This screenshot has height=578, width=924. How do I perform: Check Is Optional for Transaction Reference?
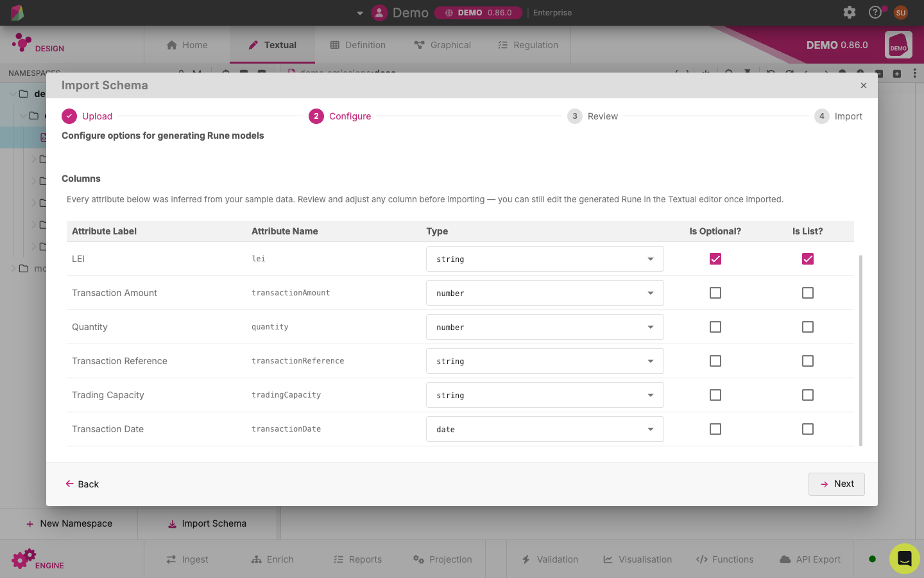pyautogui.click(x=715, y=361)
